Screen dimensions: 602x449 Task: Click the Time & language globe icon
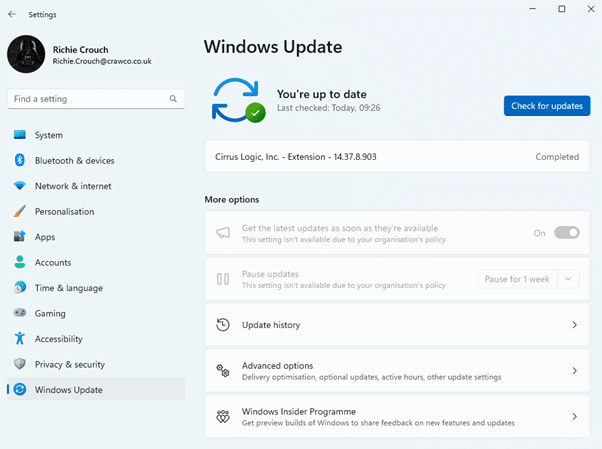pos(20,287)
